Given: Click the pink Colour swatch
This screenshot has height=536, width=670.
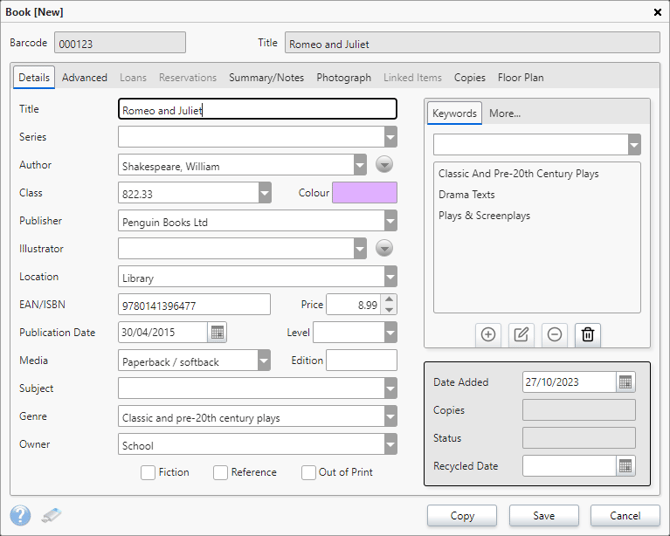Looking at the screenshot, I should pyautogui.click(x=364, y=193).
